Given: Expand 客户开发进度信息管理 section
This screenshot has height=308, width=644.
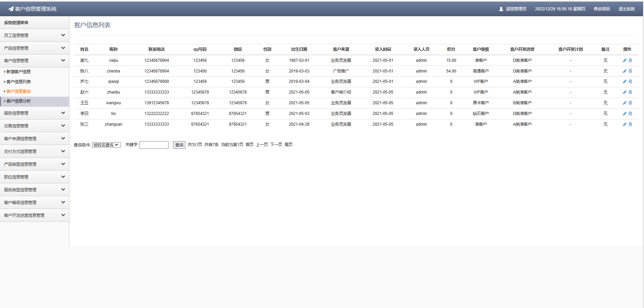Looking at the screenshot, I should (x=35, y=215).
